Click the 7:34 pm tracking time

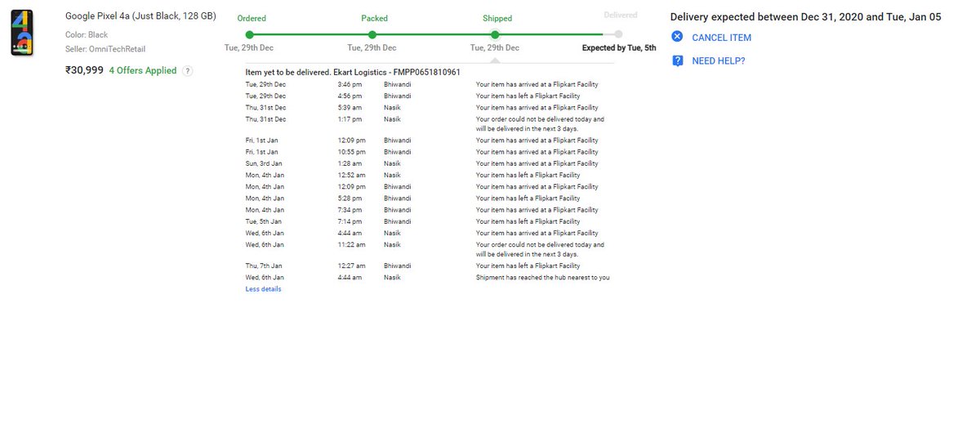point(350,210)
